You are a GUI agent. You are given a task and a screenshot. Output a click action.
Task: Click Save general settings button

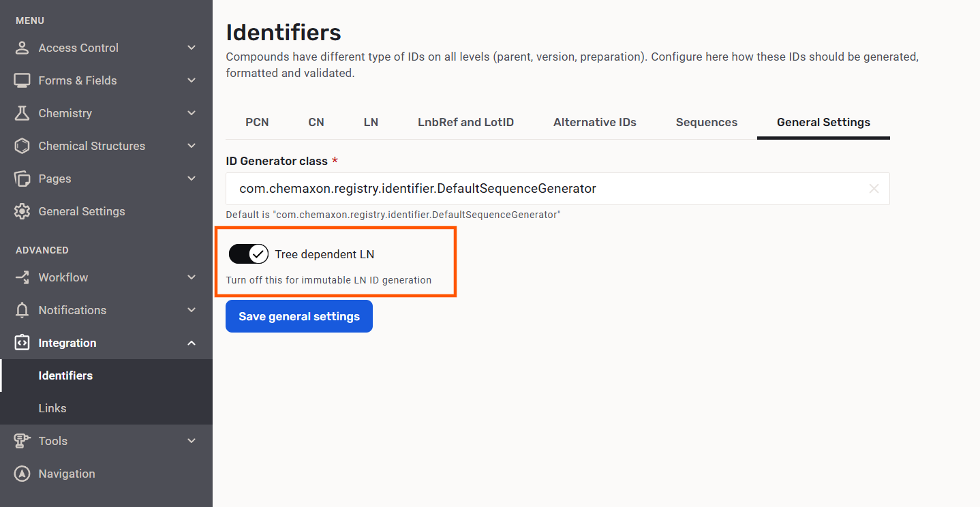(x=298, y=316)
